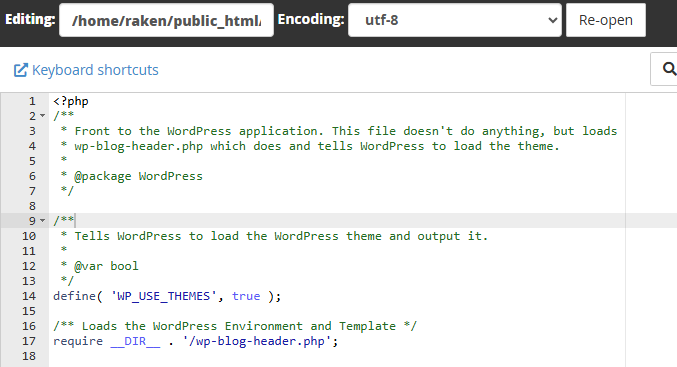Click line number 18 in the gutter

[x=29, y=356]
